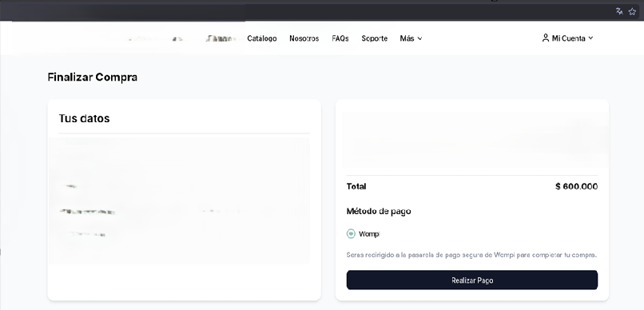Go to the Catálogo page

261,38
